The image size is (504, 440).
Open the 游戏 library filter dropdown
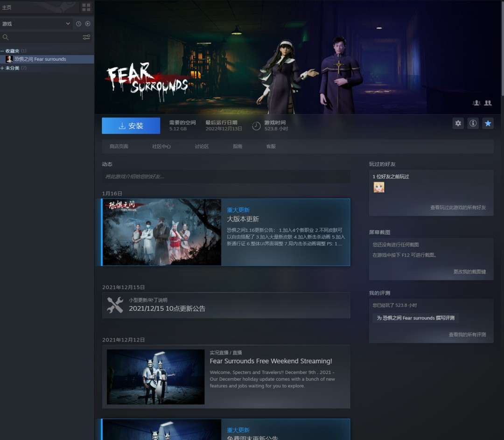click(x=36, y=24)
